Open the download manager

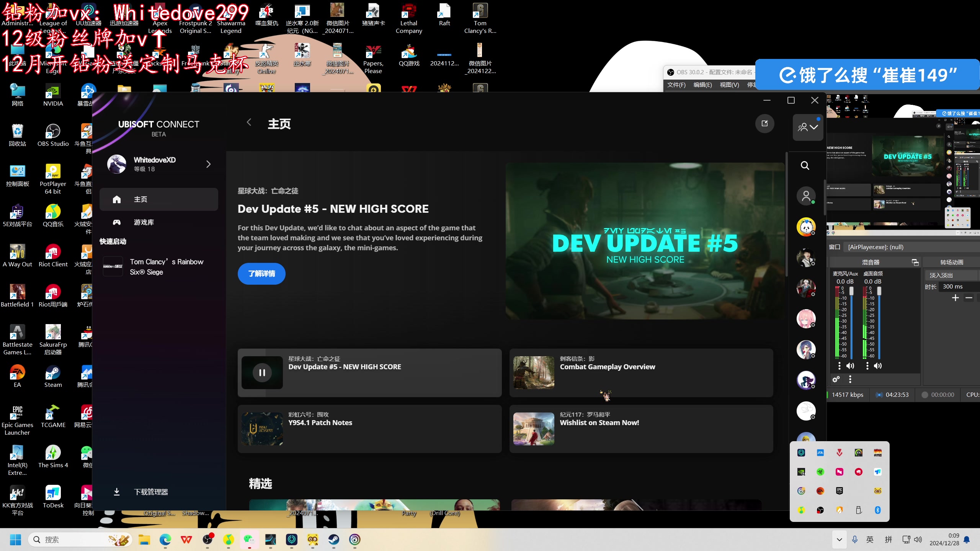coord(159,492)
